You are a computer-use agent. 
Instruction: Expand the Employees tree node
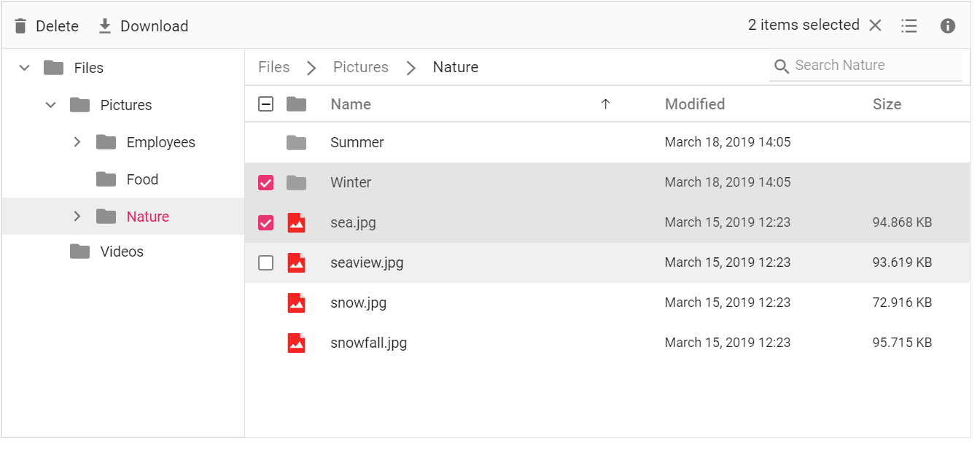77,142
